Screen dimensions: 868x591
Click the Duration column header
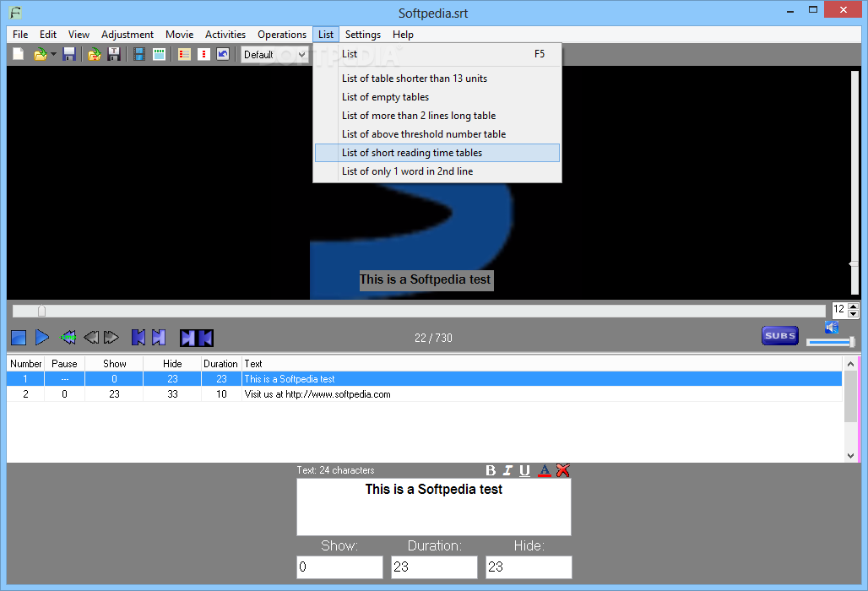221,364
